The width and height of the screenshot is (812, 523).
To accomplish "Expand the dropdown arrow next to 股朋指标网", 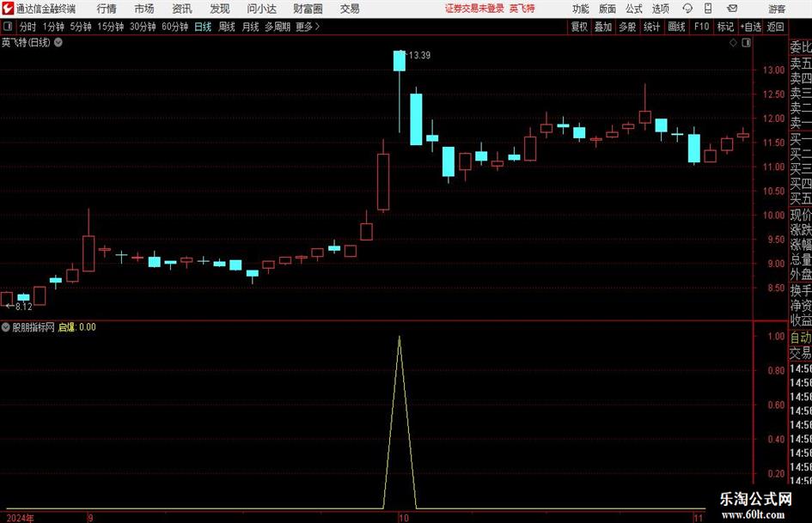I will [6, 327].
